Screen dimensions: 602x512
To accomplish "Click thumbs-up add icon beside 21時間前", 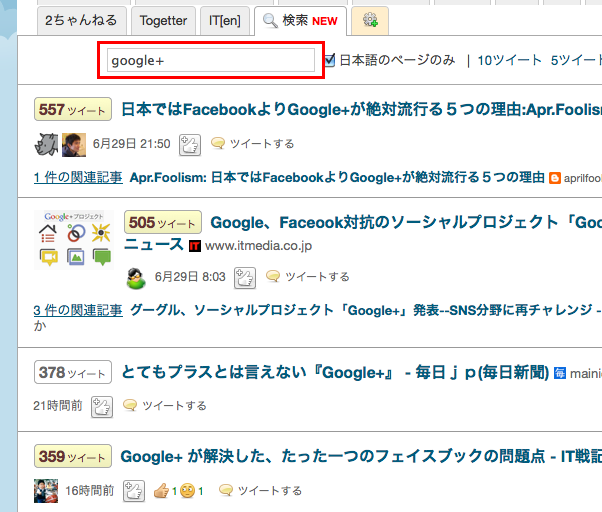I will [102, 407].
